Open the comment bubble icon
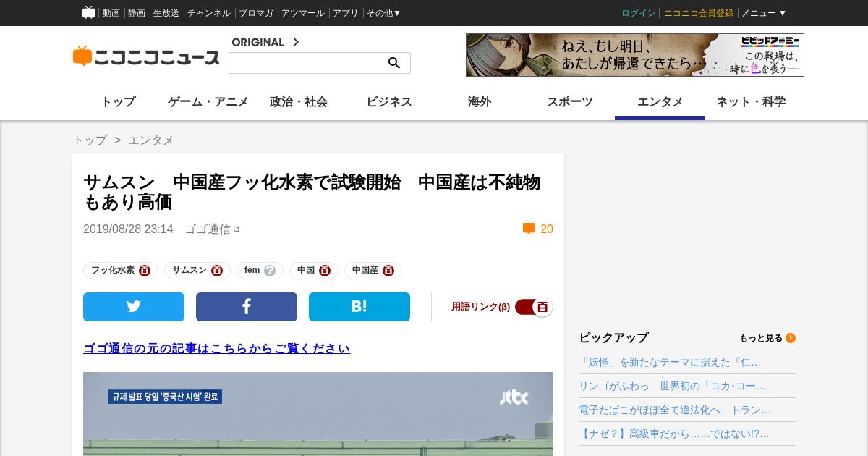868x456 pixels. [529, 229]
